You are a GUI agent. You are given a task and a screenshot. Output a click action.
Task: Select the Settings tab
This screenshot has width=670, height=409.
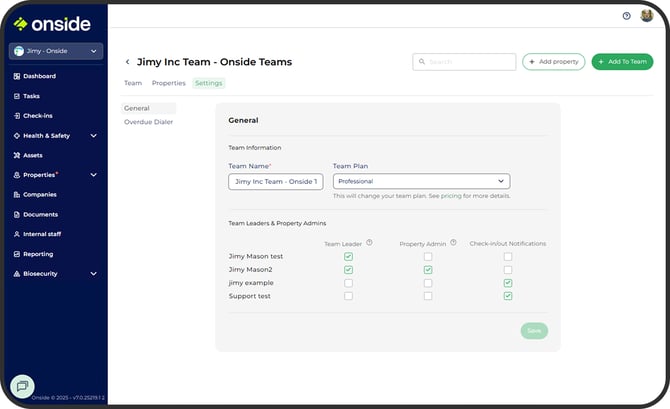[x=209, y=83]
